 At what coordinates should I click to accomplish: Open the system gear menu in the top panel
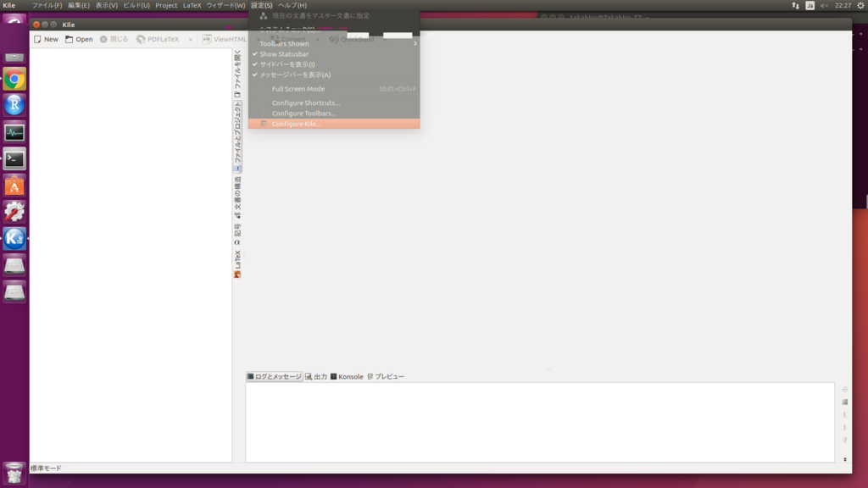861,5
